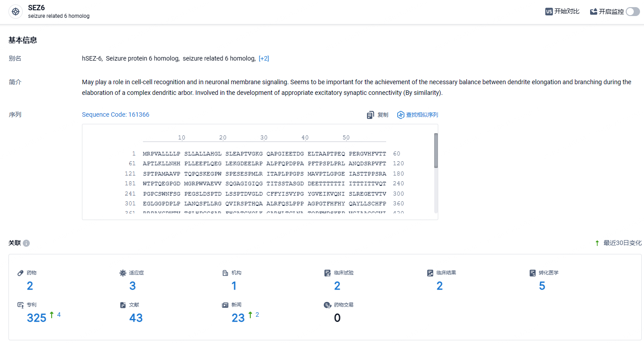Open the 药物 count of 2
This screenshot has height=343, width=644.
pos(30,286)
